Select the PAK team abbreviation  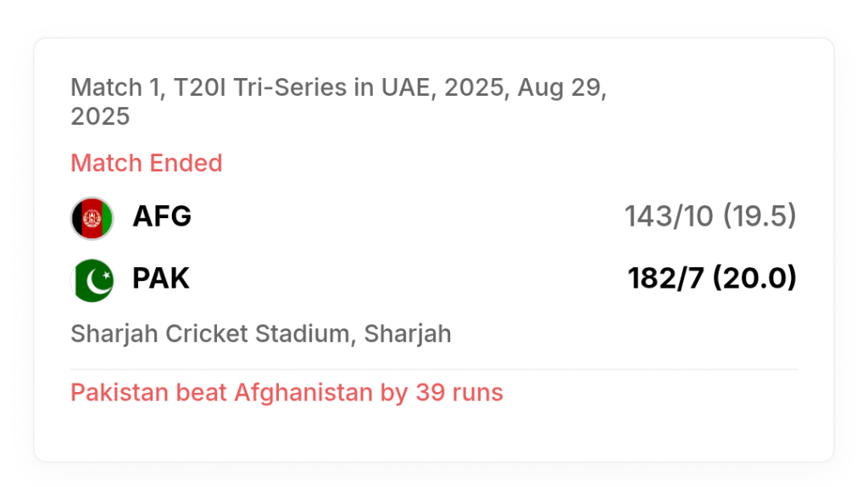(x=160, y=278)
